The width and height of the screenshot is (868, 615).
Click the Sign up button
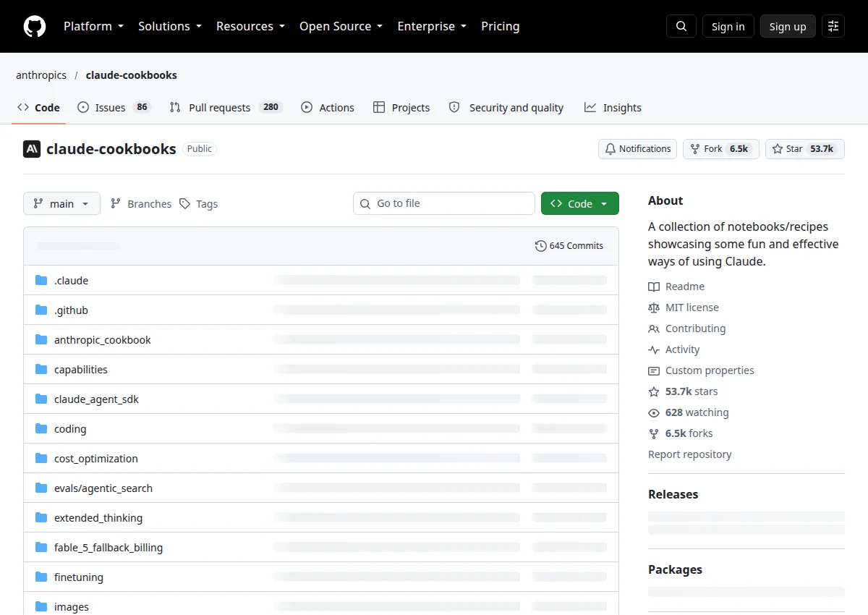pos(788,27)
